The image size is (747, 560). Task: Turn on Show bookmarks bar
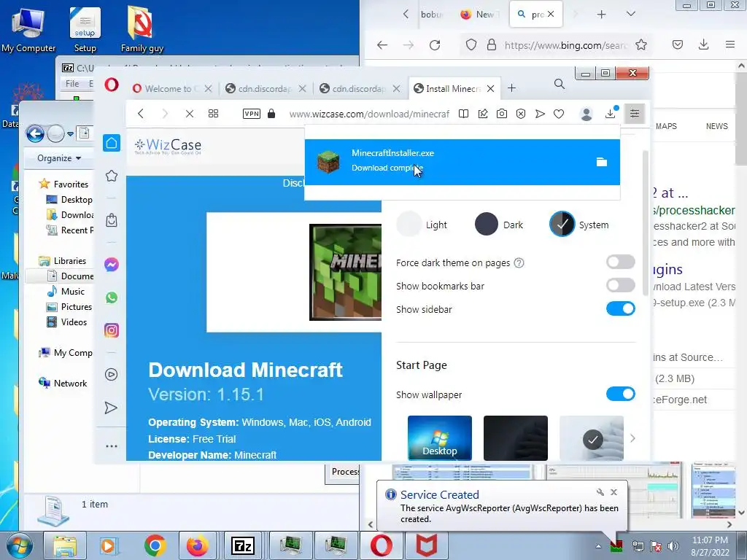(x=620, y=285)
